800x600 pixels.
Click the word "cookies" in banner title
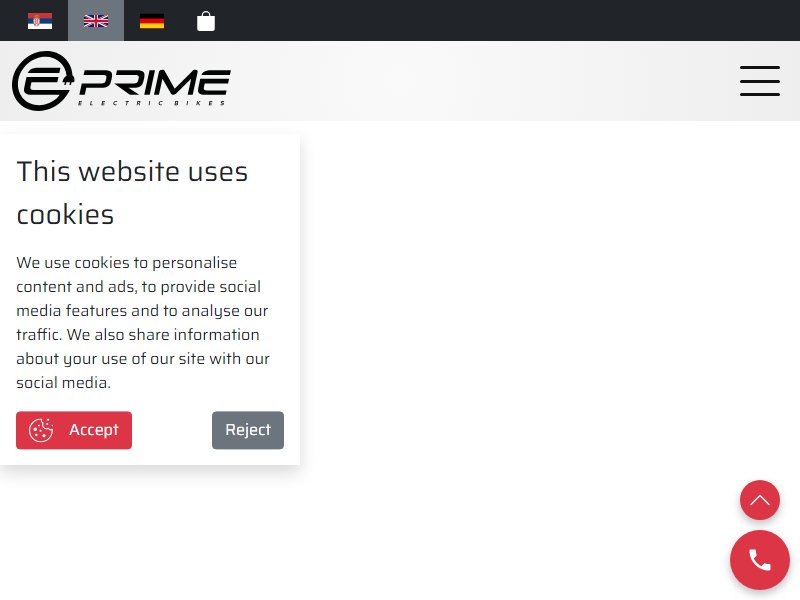65,214
